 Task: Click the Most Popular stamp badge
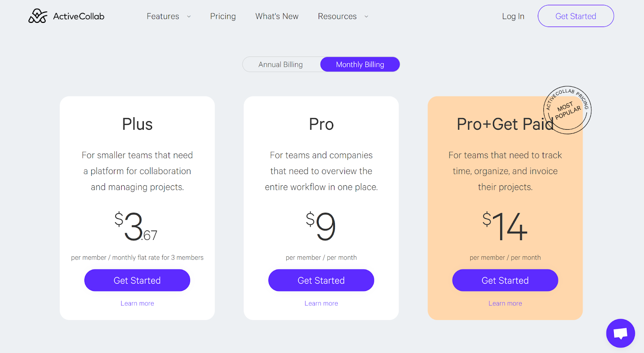pyautogui.click(x=568, y=110)
